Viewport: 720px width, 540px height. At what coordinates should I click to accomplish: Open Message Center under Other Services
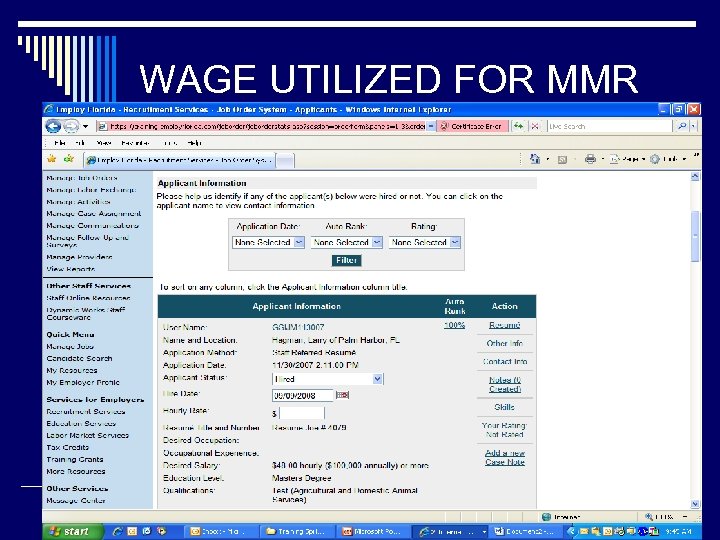[x=76, y=501]
